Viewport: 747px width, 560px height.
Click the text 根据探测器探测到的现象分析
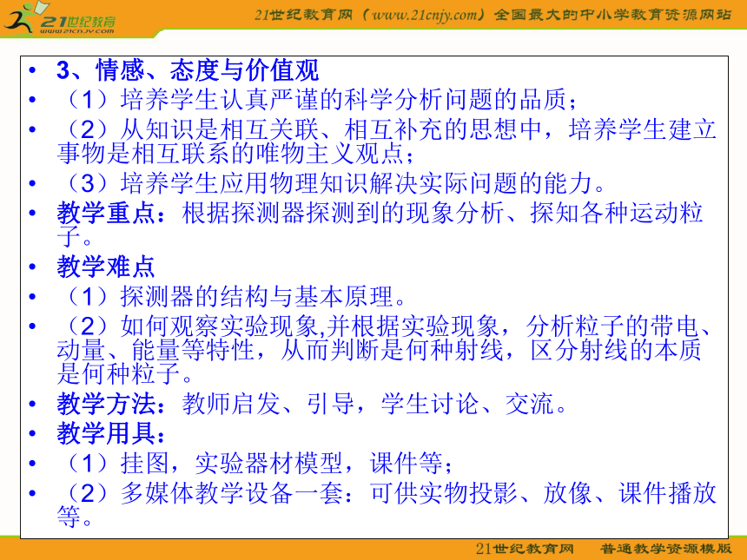tap(342, 213)
